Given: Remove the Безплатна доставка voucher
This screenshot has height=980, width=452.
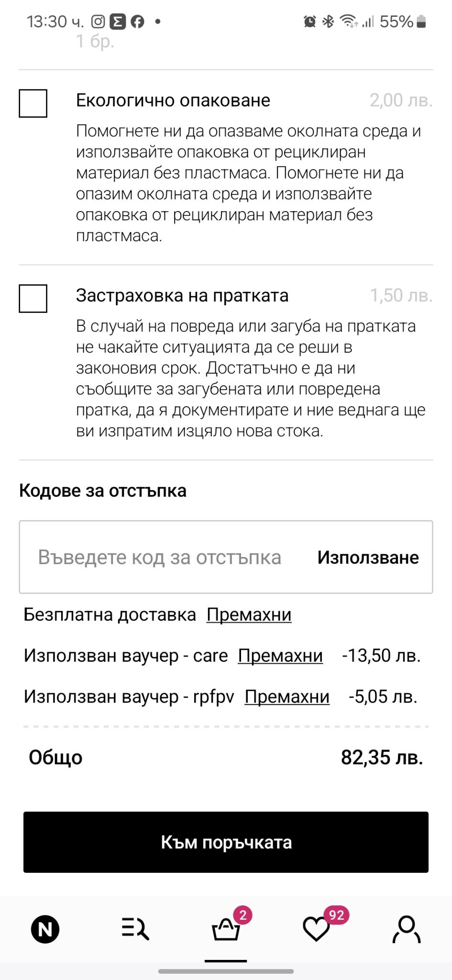Looking at the screenshot, I should tap(249, 615).
